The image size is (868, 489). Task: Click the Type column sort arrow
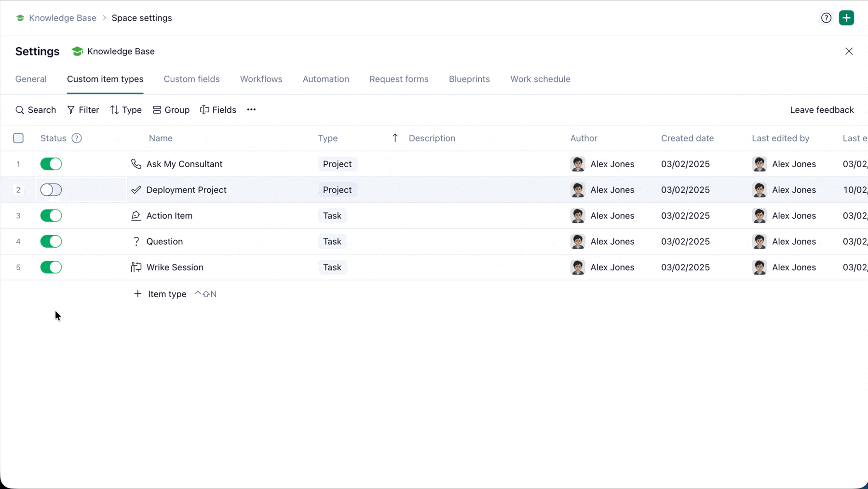click(395, 138)
